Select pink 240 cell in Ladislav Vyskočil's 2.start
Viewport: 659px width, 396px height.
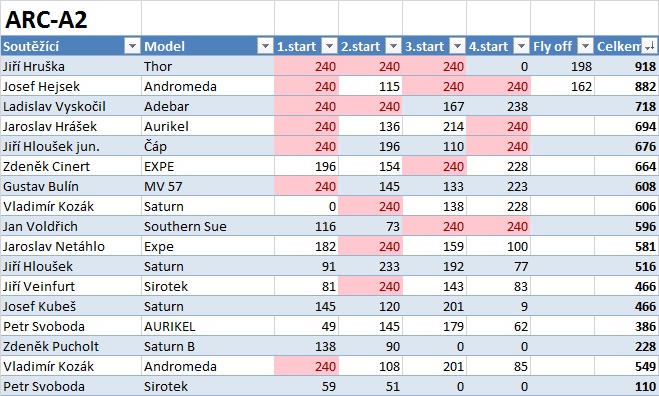[370, 106]
